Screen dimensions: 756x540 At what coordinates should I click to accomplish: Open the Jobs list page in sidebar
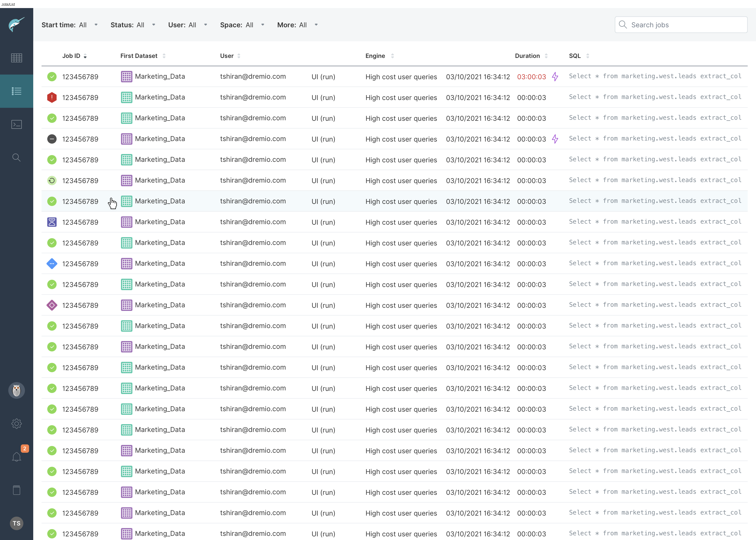17,91
